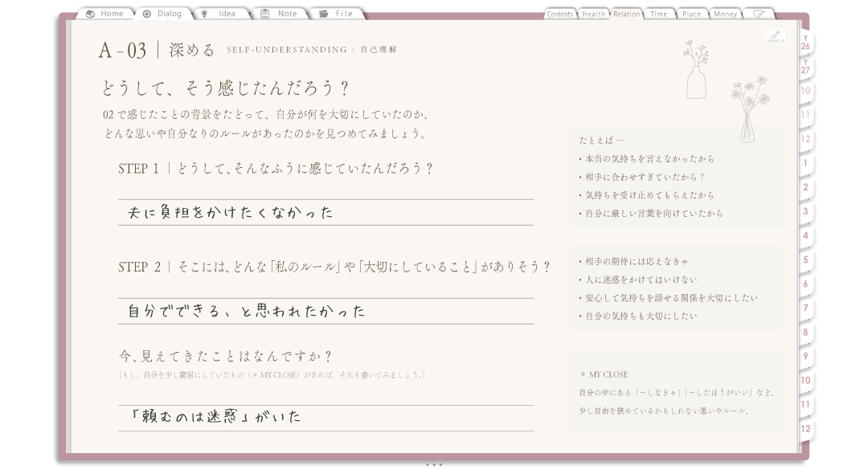Jump to the Y 27 year side tab
Image resolution: width=868 pixels, height=470 pixels.
[x=805, y=67]
